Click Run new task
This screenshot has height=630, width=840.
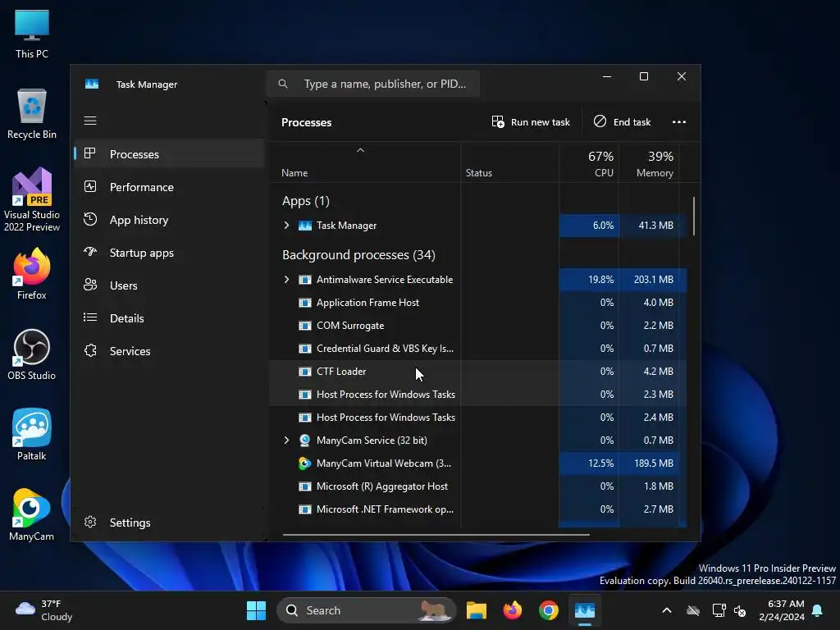pos(531,122)
